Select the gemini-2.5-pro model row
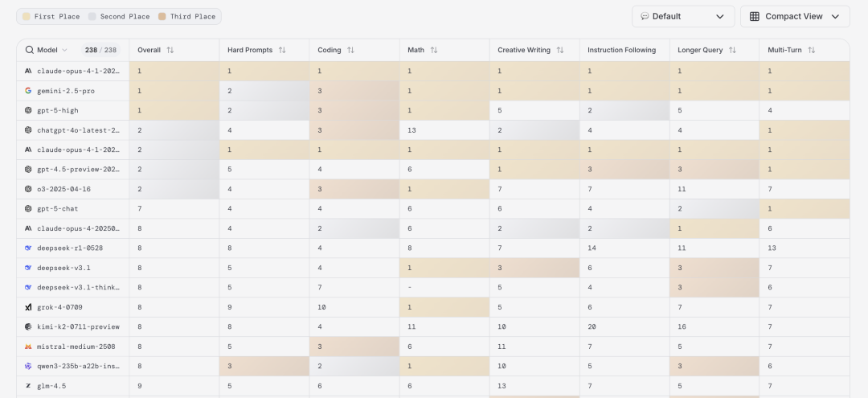868x398 pixels. point(66,91)
